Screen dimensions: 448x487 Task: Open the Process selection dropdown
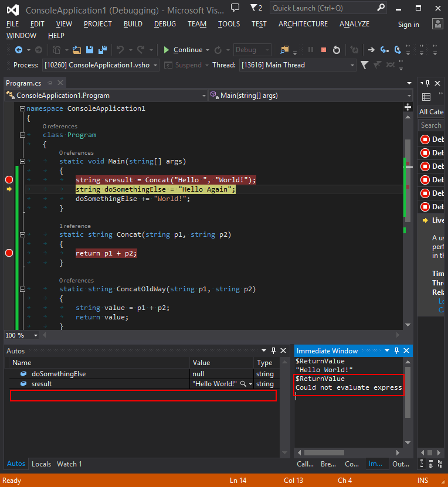coord(155,65)
